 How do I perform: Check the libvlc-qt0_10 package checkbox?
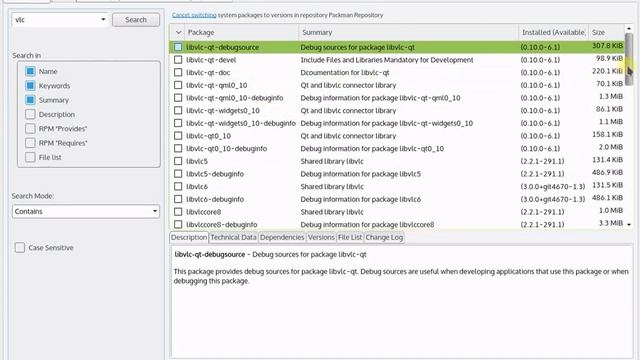click(178, 136)
